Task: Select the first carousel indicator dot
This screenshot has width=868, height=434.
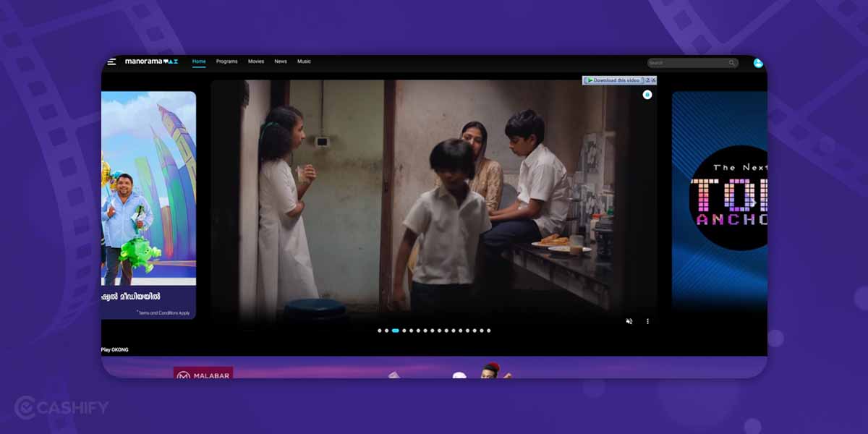Action: pos(380,331)
